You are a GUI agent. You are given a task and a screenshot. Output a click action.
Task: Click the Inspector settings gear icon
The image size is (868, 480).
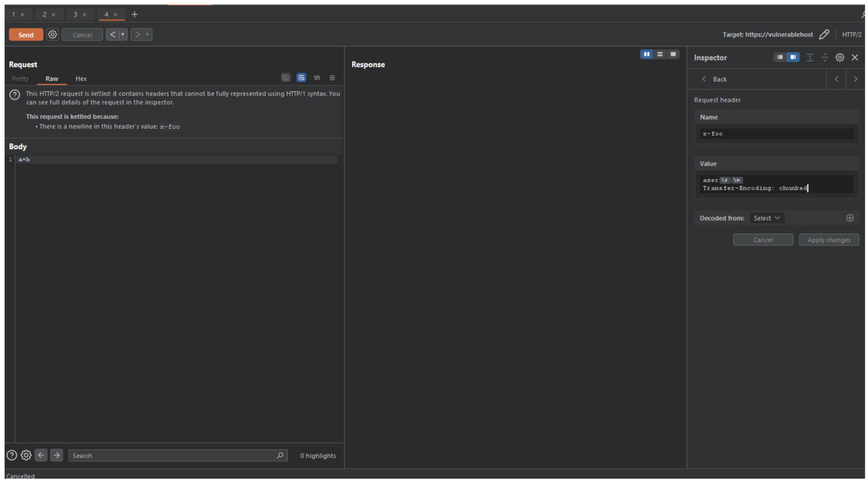coord(840,58)
